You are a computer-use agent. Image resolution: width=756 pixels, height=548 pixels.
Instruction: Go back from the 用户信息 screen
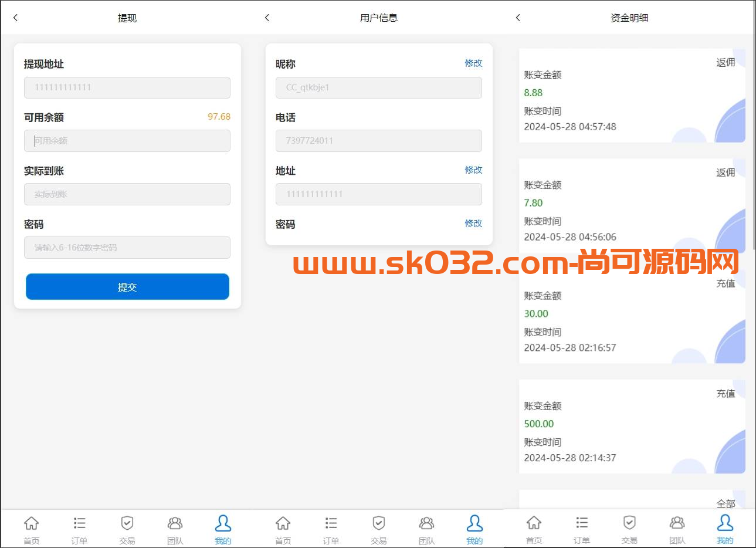tap(267, 18)
